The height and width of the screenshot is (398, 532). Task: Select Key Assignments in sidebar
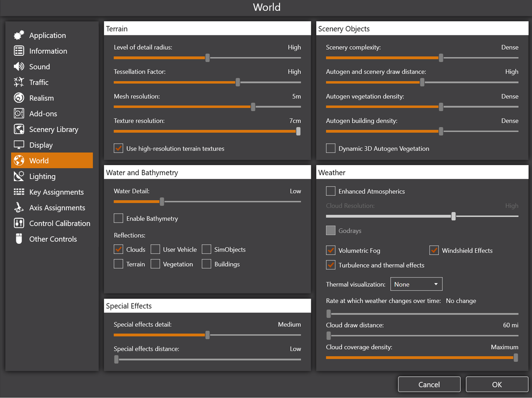[52, 192]
